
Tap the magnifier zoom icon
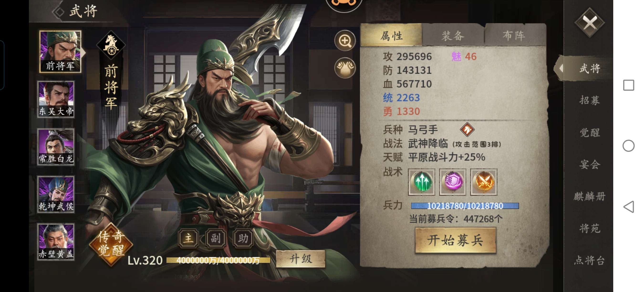click(345, 41)
